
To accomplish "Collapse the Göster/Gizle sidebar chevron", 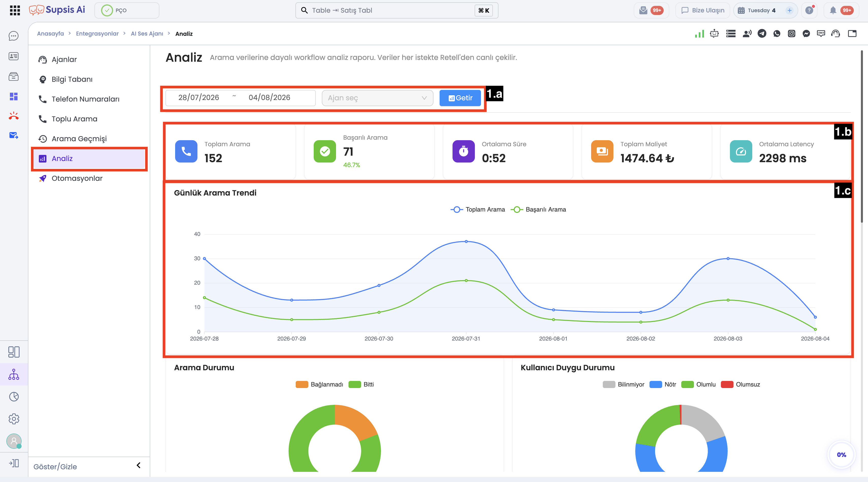I will click(139, 465).
